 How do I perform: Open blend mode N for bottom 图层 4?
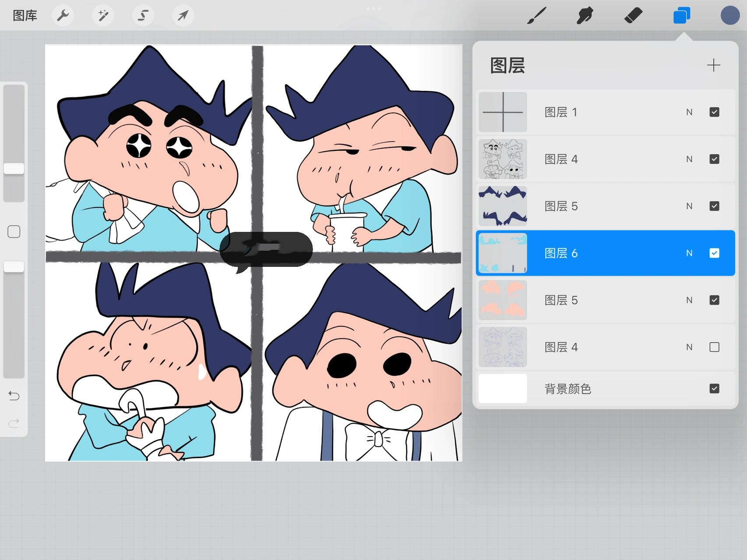point(689,347)
